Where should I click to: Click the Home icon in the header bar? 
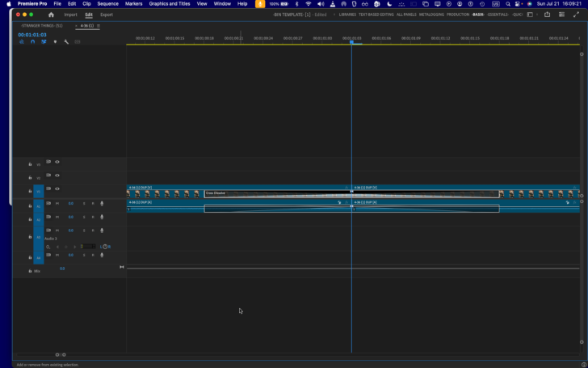point(51,15)
